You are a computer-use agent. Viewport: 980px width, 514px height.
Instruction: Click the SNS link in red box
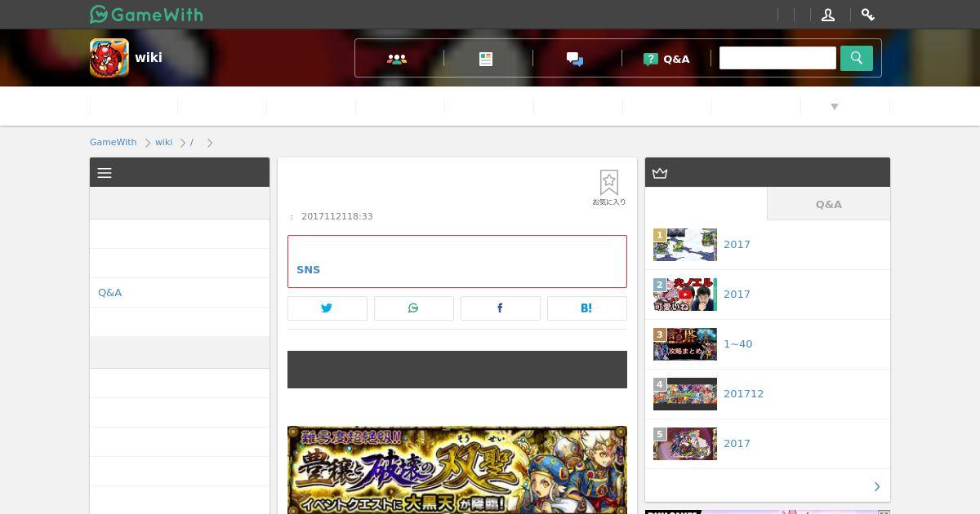[x=308, y=269]
